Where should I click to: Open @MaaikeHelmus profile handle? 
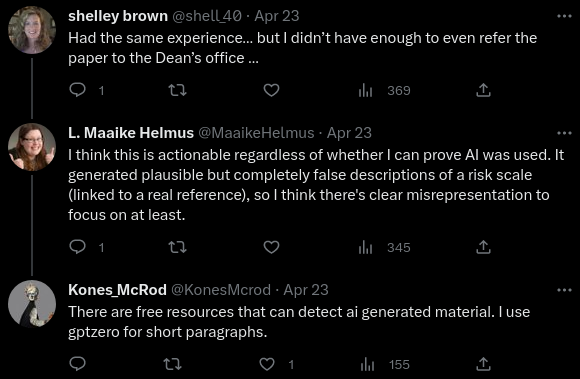point(256,133)
